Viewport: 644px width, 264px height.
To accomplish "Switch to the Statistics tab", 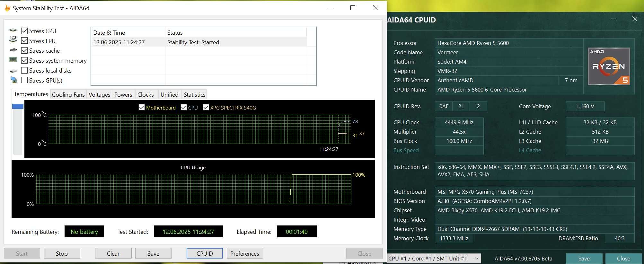I will (194, 94).
